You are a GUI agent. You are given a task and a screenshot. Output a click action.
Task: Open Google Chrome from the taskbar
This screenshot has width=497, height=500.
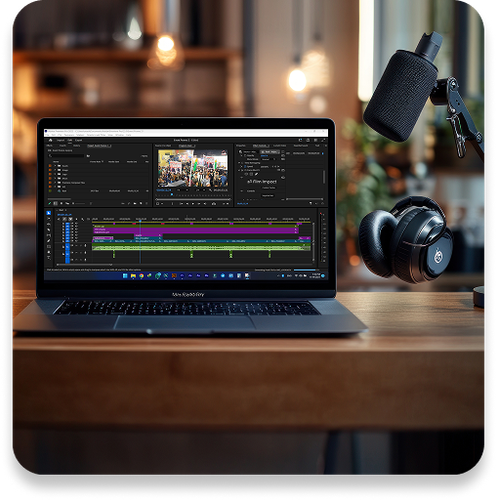[141, 276]
